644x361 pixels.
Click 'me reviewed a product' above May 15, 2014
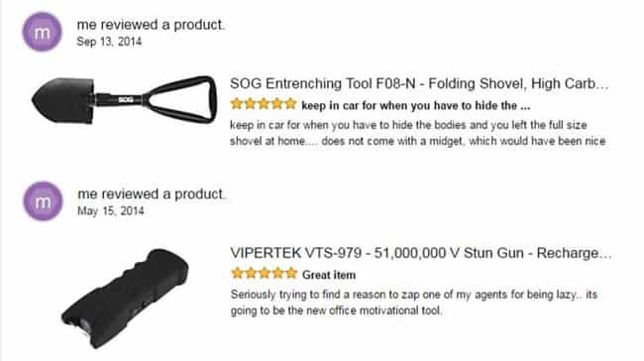(152, 194)
